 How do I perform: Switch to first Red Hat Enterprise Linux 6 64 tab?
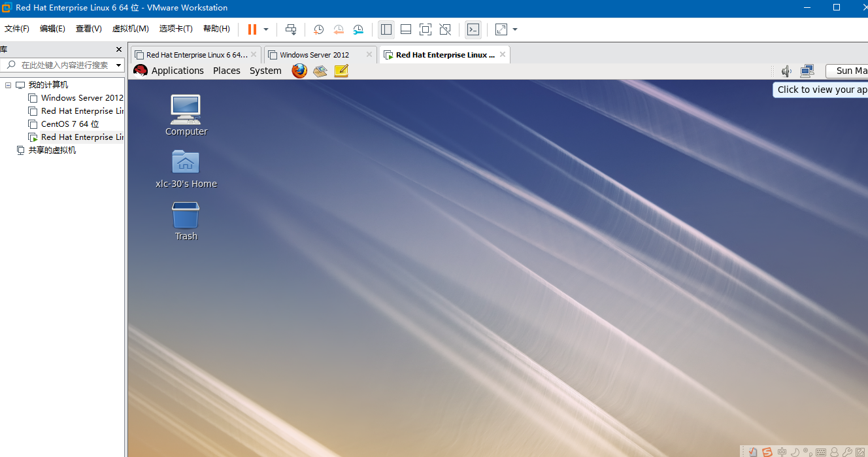pos(197,55)
